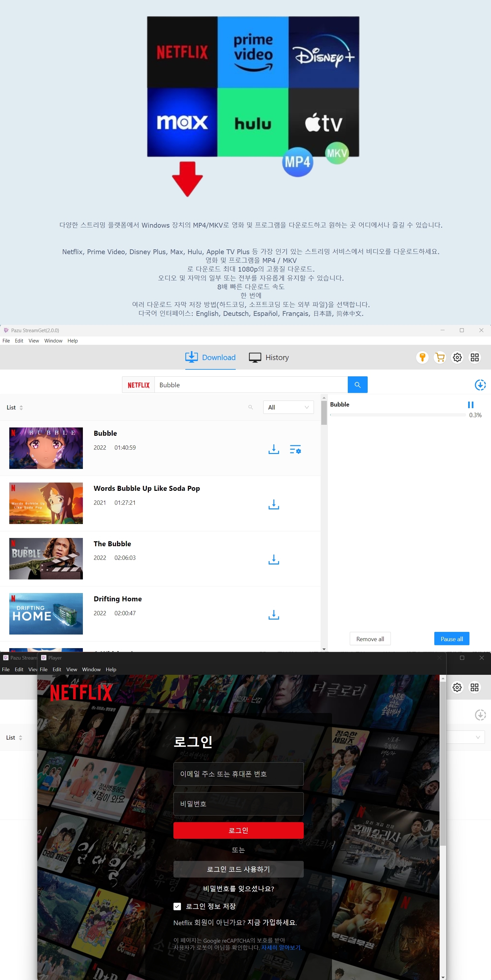The image size is (491, 980).
Task: Toggle 로그인 정보 저장 checkbox
Action: click(x=177, y=906)
